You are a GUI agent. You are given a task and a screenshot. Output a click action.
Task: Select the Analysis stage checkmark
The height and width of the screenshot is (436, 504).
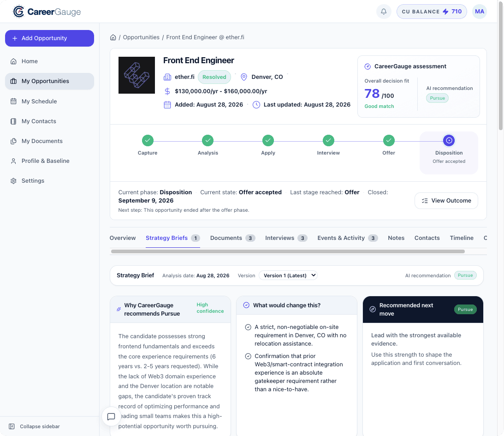click(x=208, y=141)
